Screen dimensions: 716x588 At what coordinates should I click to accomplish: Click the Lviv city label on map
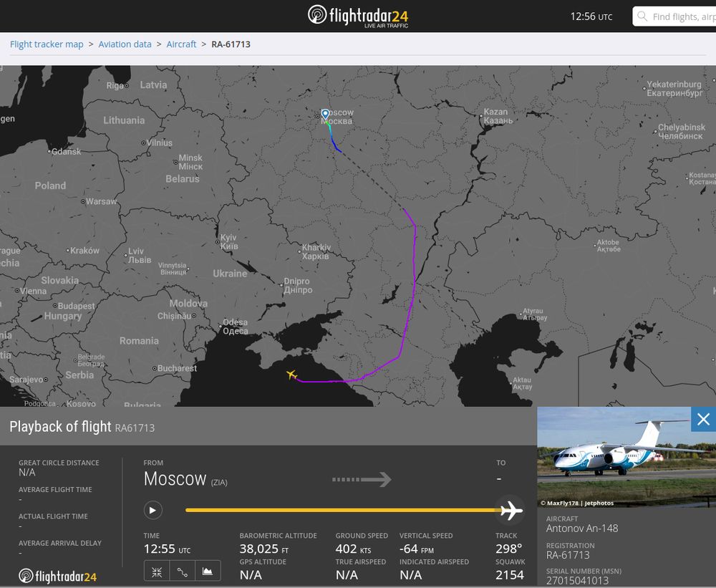pos(140,255)
